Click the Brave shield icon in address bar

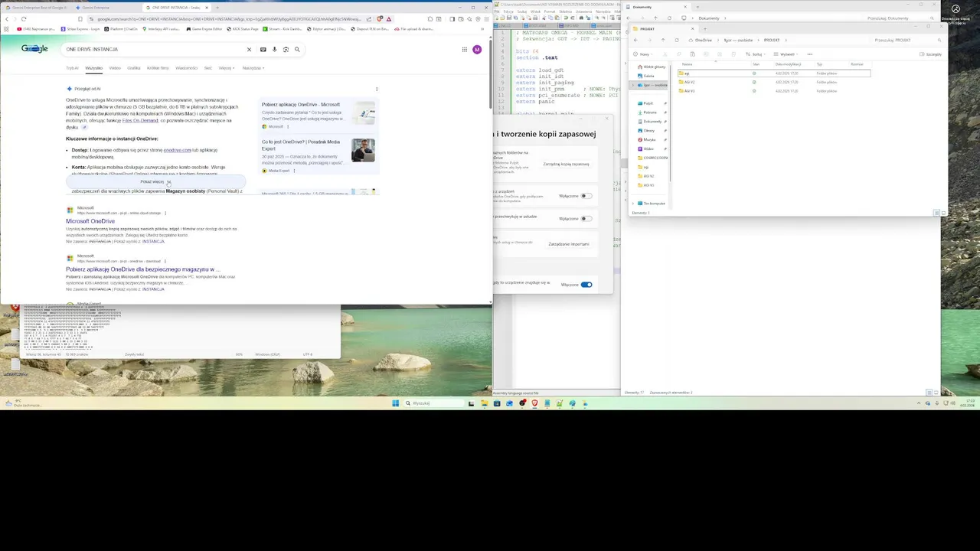coord(378,18)
